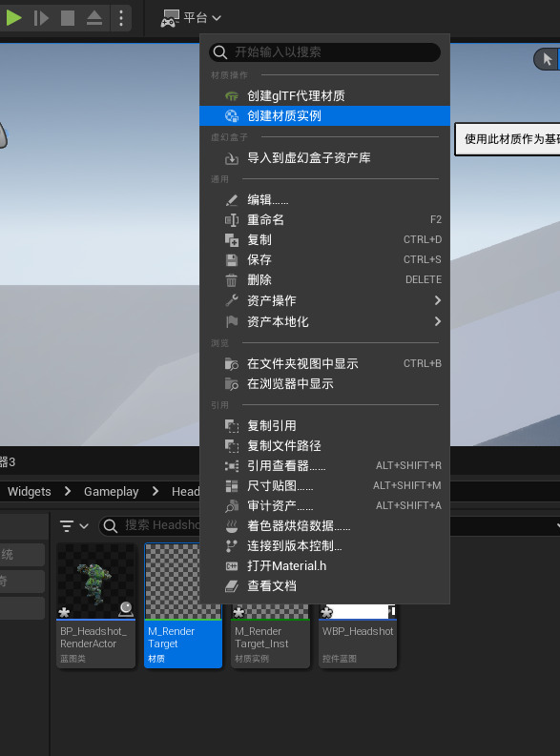Choose 审计资产...... entry
Viewport: 560px width, 756px height.
(324, 506)
